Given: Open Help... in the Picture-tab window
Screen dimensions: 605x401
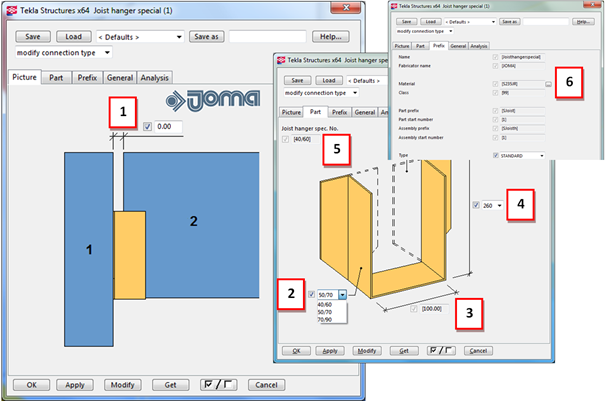Looking at the screenshot, I should point(331,37).
